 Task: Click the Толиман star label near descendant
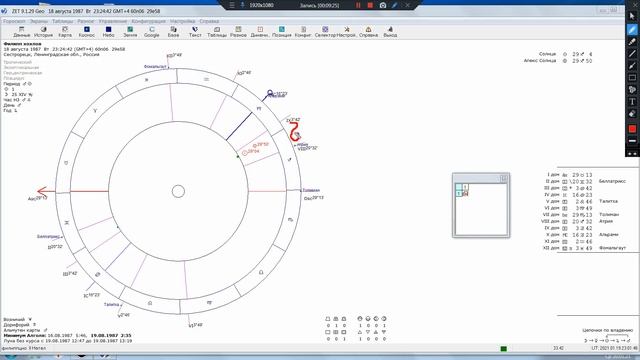coord(311,190)
